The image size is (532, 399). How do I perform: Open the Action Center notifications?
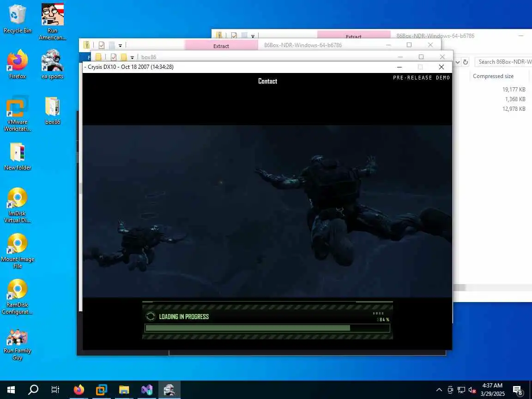coord(517,390)
